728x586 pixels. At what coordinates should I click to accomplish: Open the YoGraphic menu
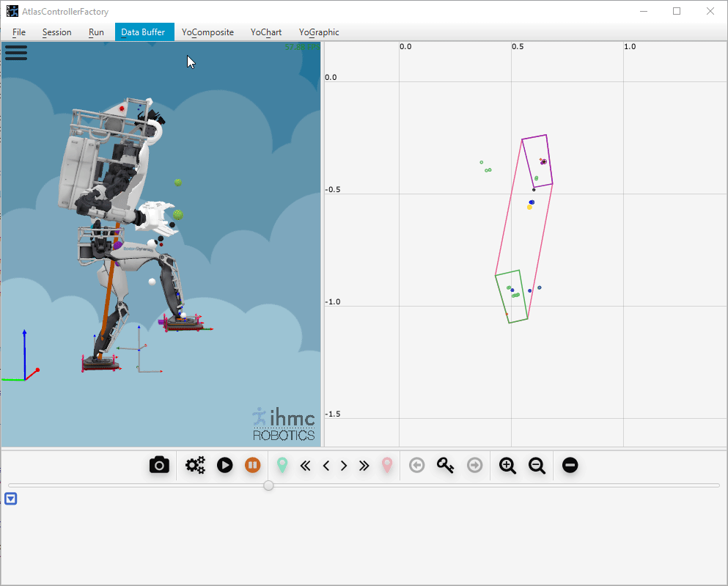point(319,32)
